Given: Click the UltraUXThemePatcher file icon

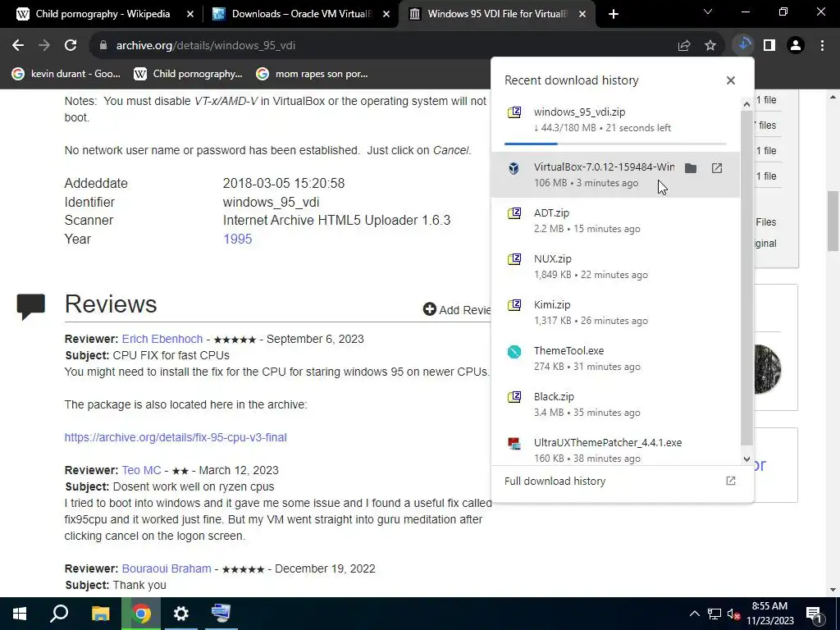Looking at the screenshot, I should click(514, 443).
